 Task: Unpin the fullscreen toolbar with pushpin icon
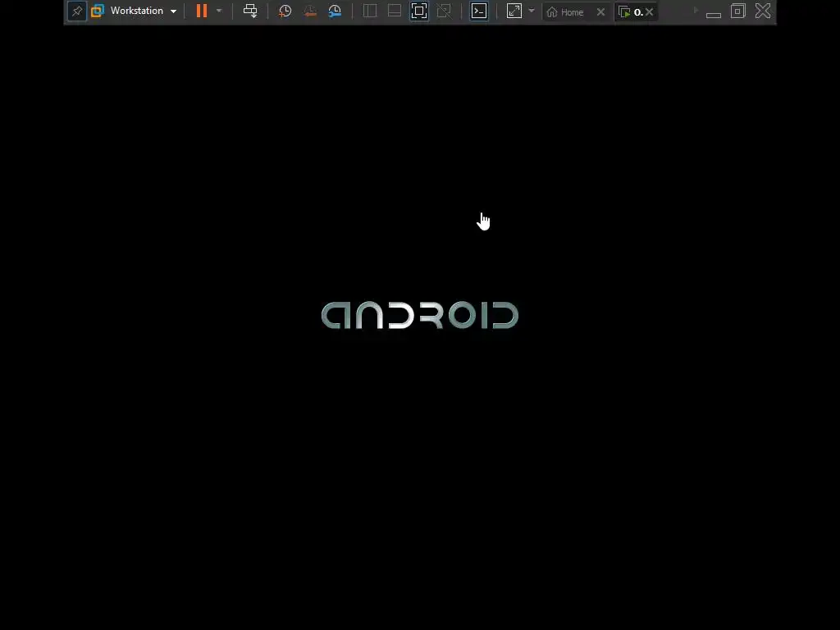[77, 11]
